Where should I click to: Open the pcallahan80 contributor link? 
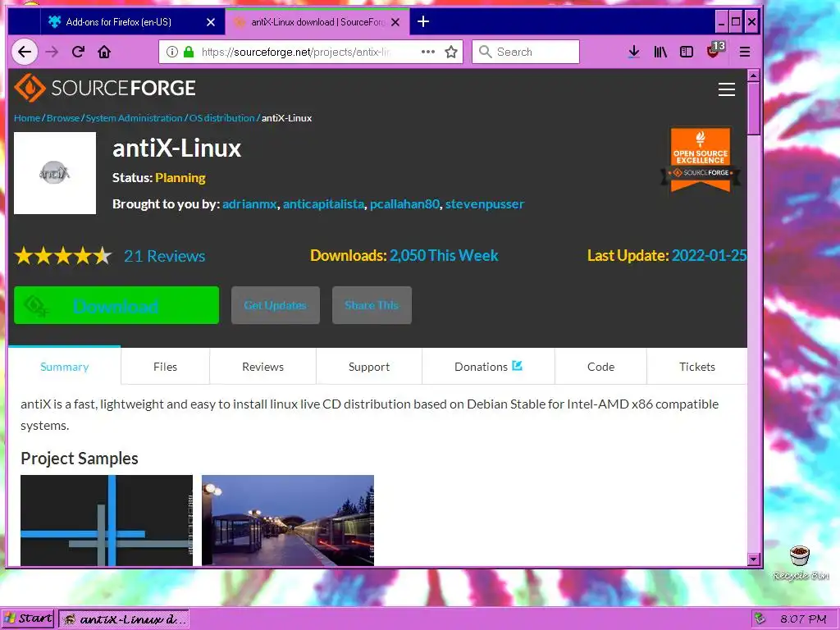point(404,204)
